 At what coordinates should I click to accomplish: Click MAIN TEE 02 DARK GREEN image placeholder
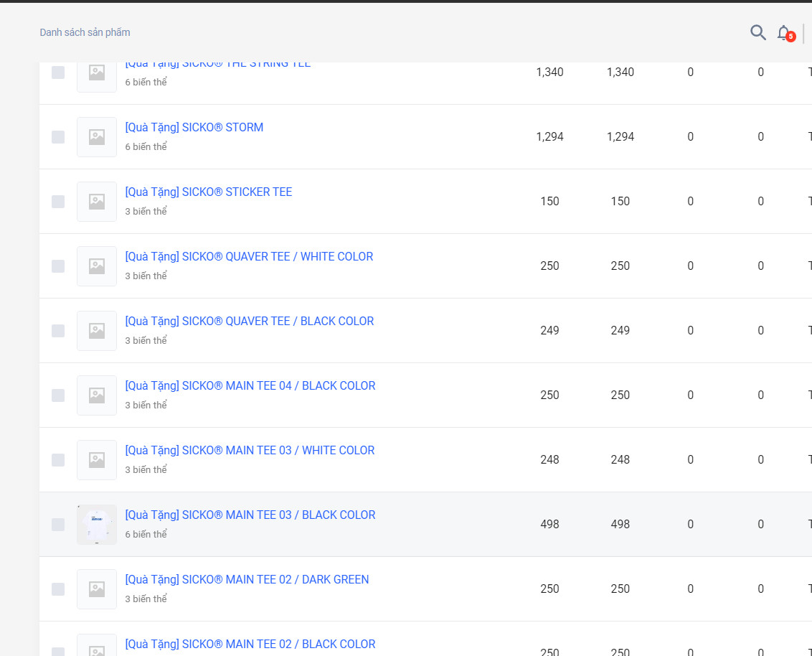pyautogui.click(x=97, y=589)
